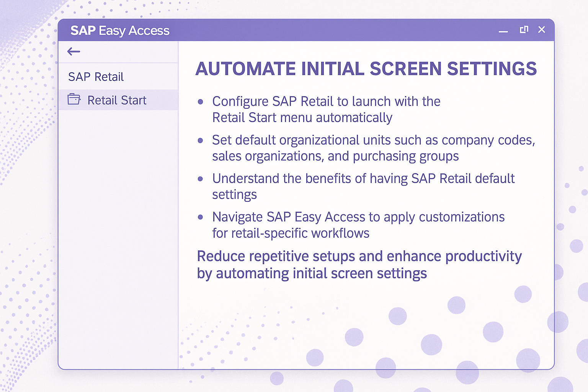Image resolution: width=588 pixels, height=392 pixels.
Task: Click the bullet dot before 'Navigate SAP Easy Access'
Action: (200, 217)
